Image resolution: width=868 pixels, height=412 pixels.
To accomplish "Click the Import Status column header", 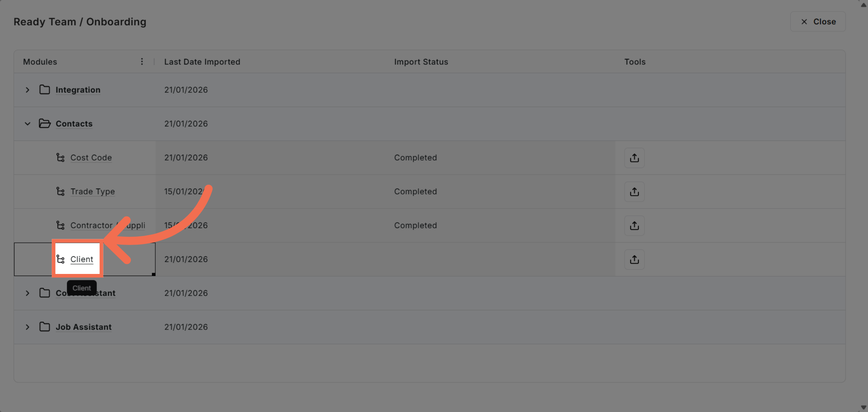I will pos(421,62).
